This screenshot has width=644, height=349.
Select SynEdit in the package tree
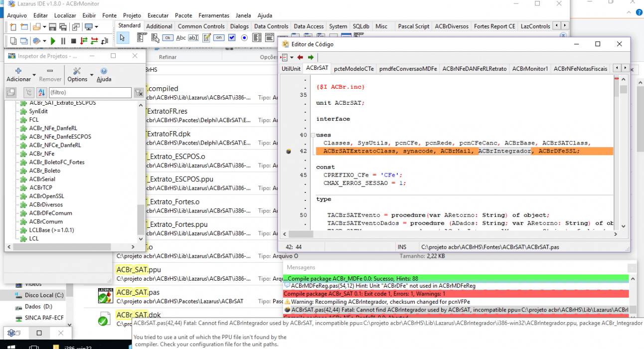point(38,111)
